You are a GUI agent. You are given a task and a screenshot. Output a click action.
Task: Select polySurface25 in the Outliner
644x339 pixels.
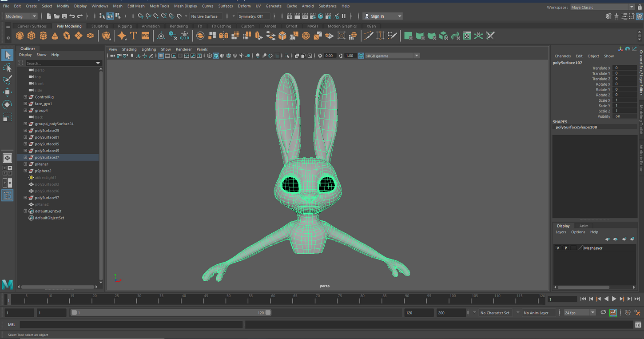pyautogui.click(x=47, y=131)
